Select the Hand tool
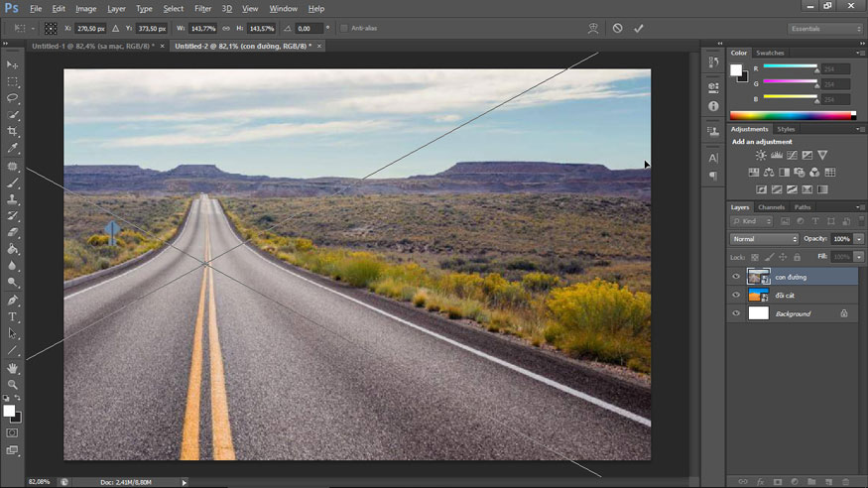The width and height of the screenshot is (868, 488). click(x=13, y=368)
